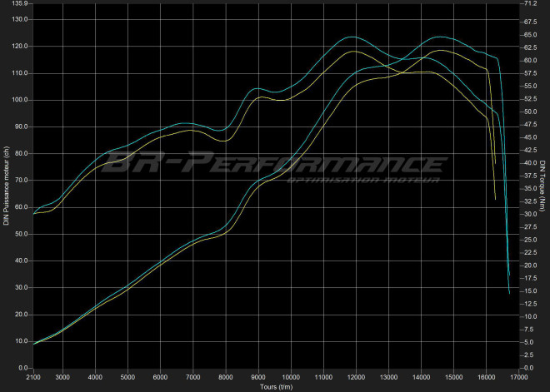The width and height of the screenshot is (550, 392).
Task: Click the 12000 tick on the rpm axis
Action: [x=356, y=376]
